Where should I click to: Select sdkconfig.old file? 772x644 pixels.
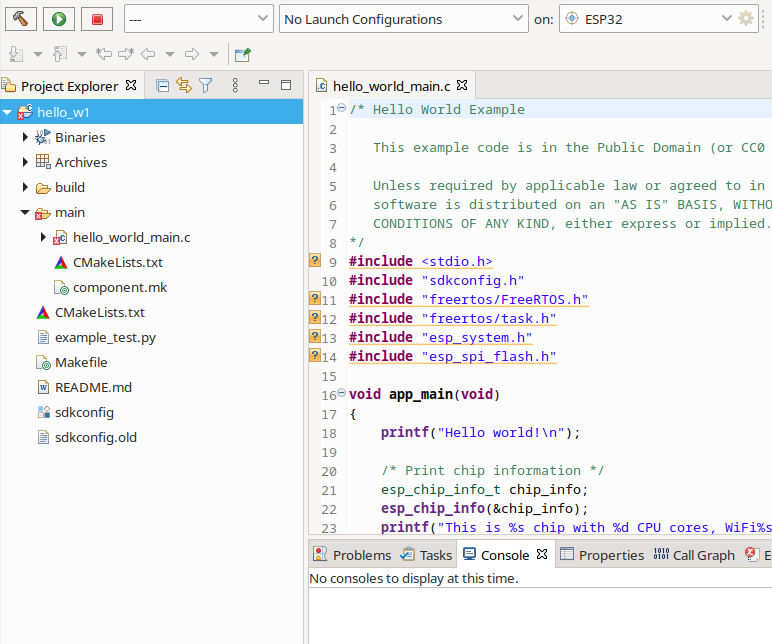point(96,438)
